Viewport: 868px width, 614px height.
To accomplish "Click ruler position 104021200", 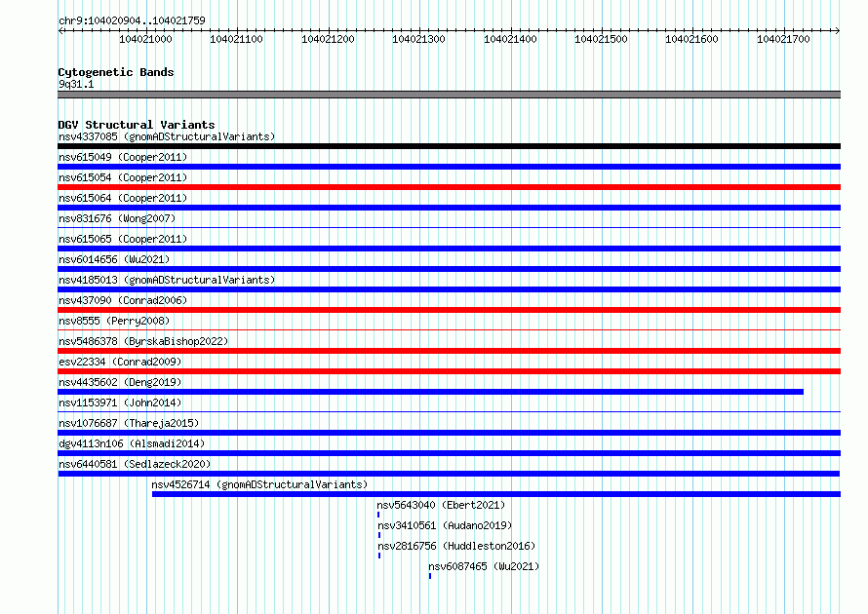I will (328, 39).
